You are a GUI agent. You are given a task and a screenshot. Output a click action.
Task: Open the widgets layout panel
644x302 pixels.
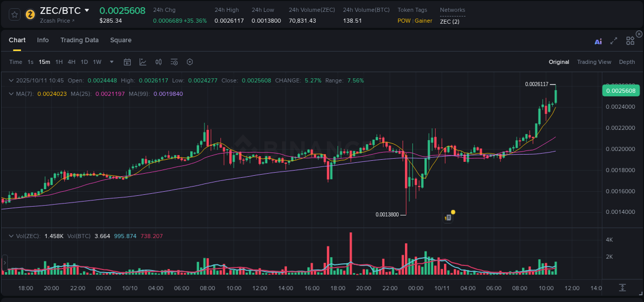coord(630,40)
